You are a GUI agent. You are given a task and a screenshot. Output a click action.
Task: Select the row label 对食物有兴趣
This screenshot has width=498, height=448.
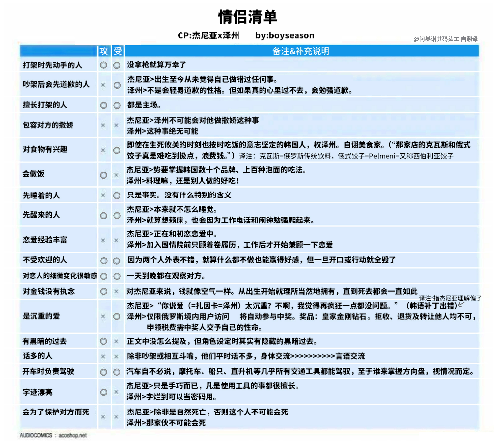coord(45,149)
